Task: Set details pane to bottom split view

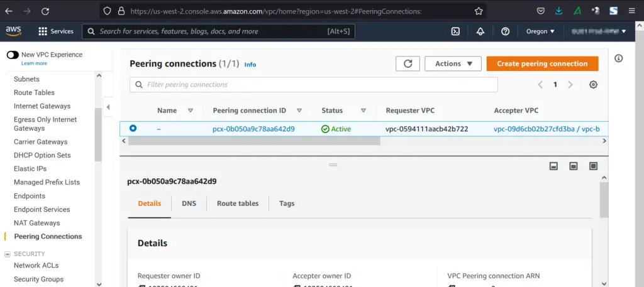Action: pyautogui.click(x=553, y=166)
